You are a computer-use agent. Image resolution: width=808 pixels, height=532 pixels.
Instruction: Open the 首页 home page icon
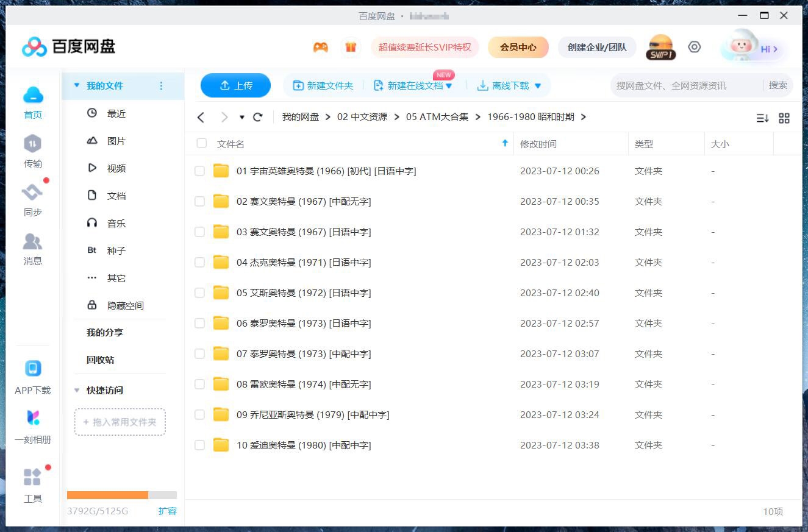click(x=33, y=96)
